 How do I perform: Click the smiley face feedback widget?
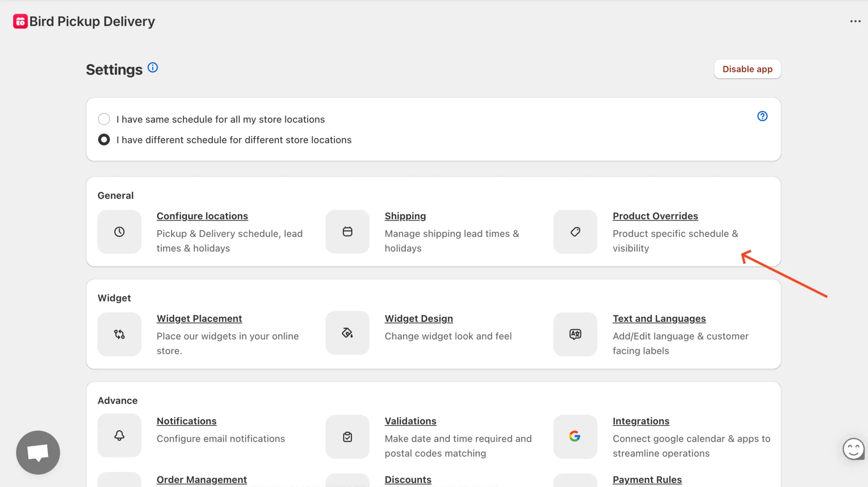pyautogui.click(x=853, y=449)
